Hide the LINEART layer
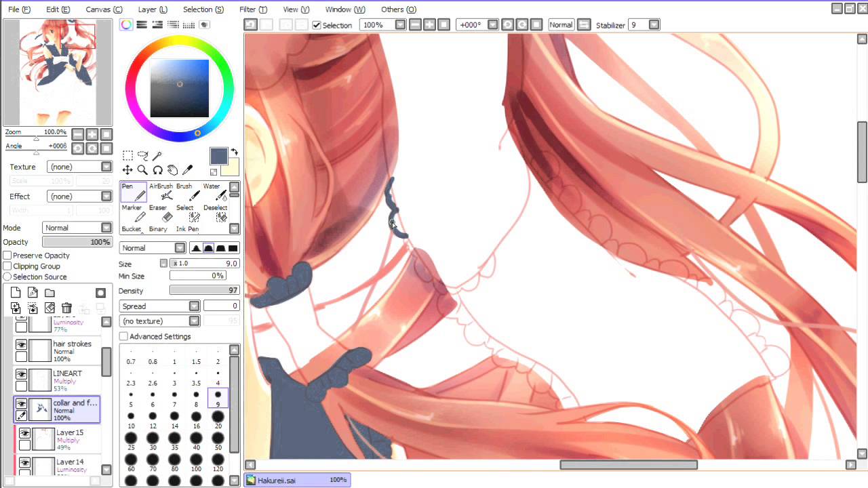The width and height of the screenshot is (868, 488). 21,375
